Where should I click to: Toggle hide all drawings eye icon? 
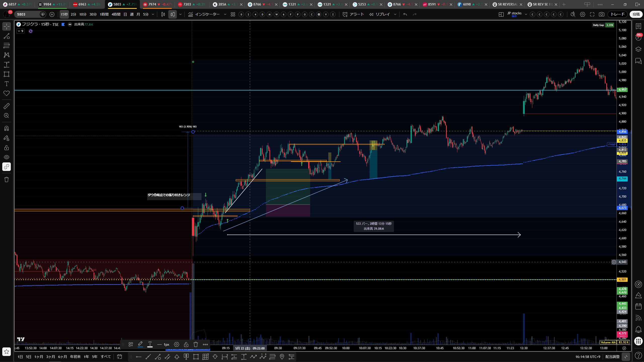tap(7, 157)
